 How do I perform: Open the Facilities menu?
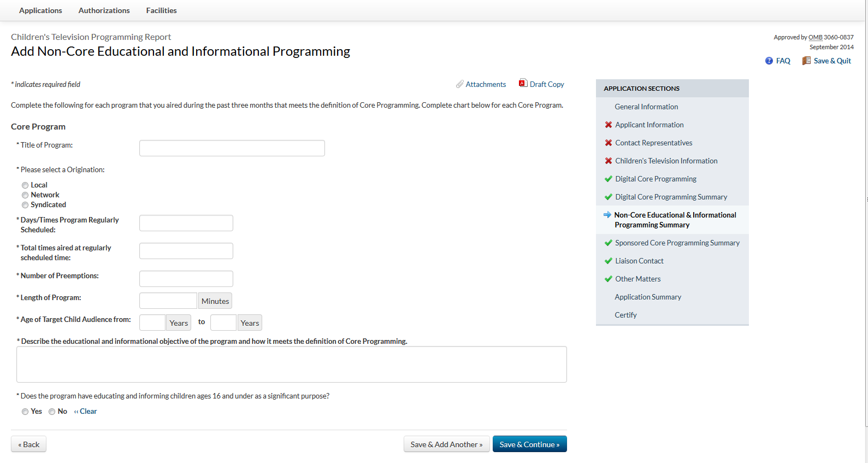pyautogui.click(x=161, y=10)
